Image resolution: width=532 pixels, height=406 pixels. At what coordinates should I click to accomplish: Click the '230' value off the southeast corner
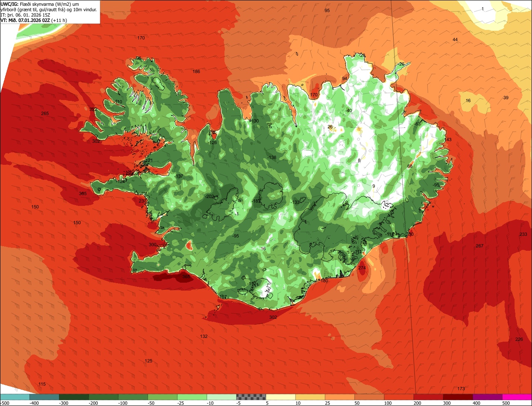point(410,234)
